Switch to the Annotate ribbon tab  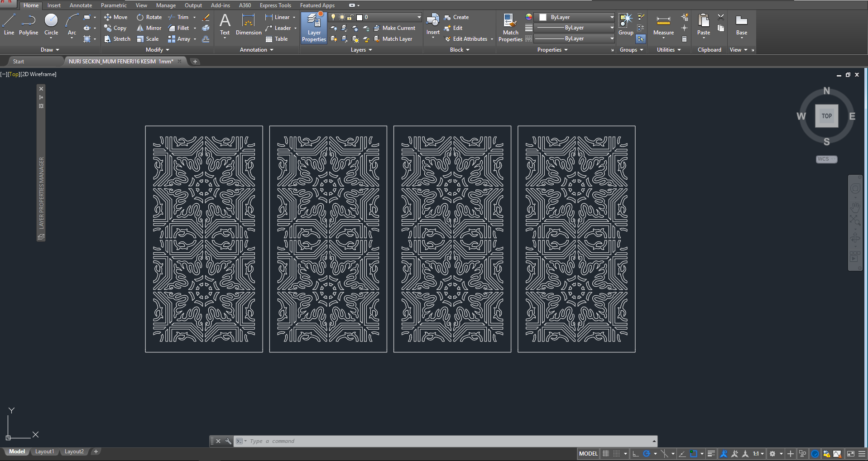pyautogui.click(x=81, y=5)
